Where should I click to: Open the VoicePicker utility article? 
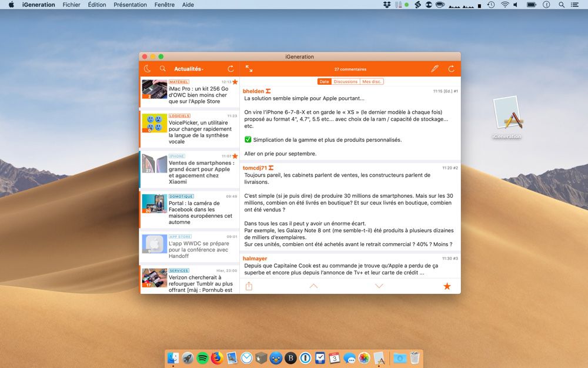click(189, 129)
